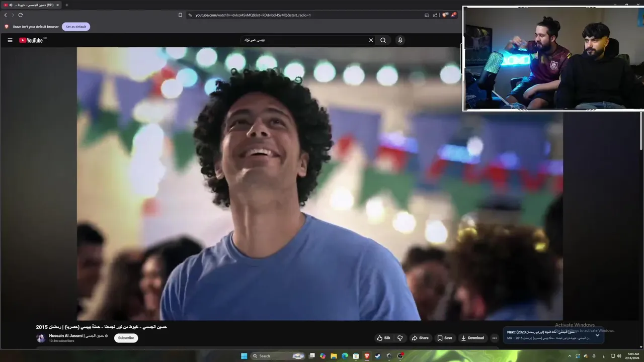Click the video title text
This screenshot has height=362, width=644.
tap(102, 327)
